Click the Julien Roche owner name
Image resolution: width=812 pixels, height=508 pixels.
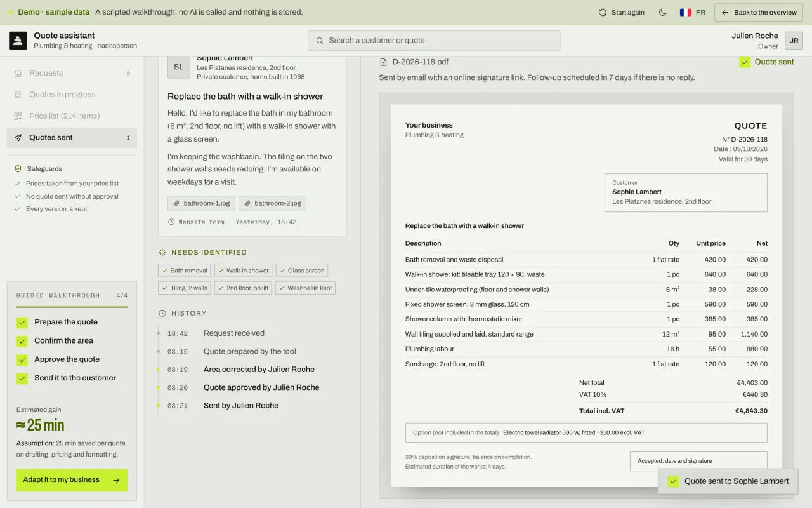pyautogui.click(x=755, y=36)
